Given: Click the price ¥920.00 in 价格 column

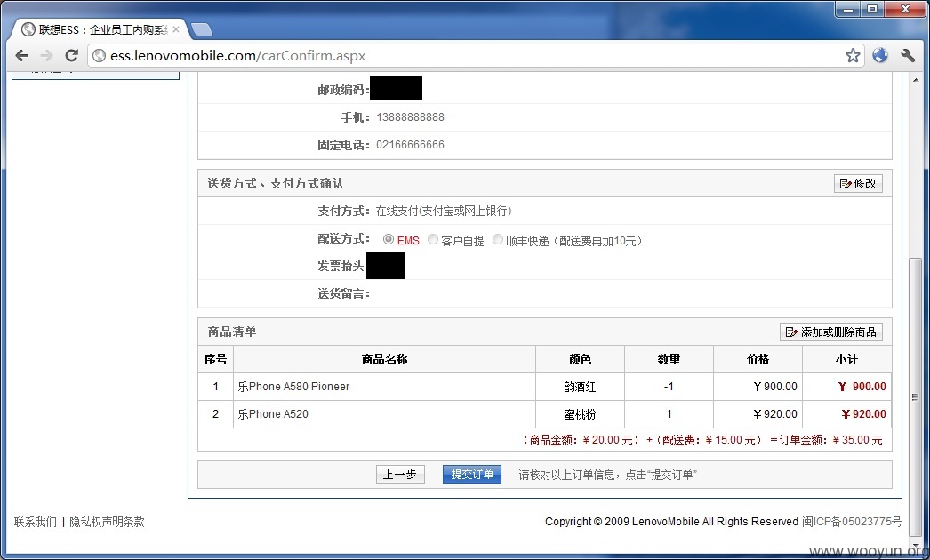Looking at the screenshot, I should click(x=775, y=414).
